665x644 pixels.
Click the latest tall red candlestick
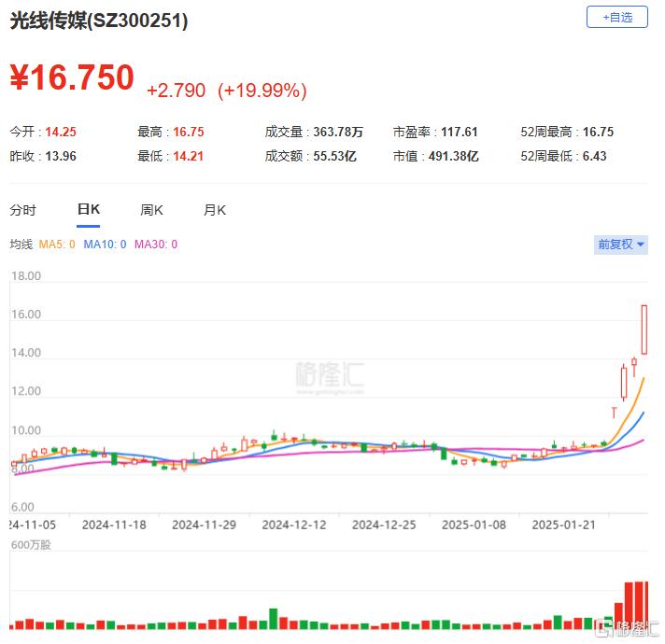[644, 329]
